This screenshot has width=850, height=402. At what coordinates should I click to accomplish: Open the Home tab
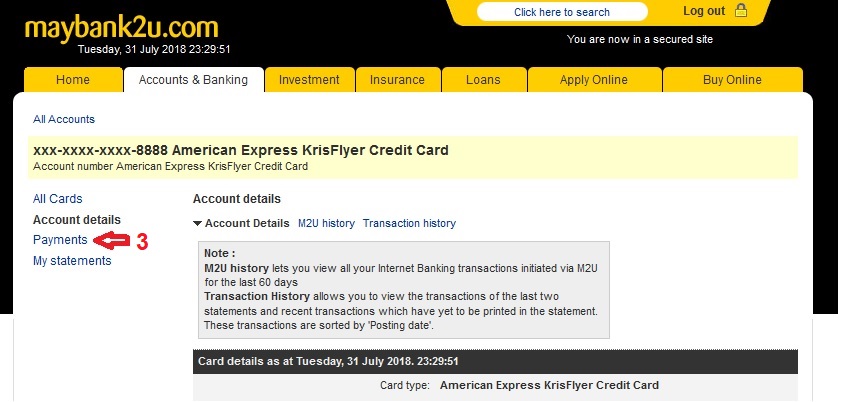(x=73, y=80)
